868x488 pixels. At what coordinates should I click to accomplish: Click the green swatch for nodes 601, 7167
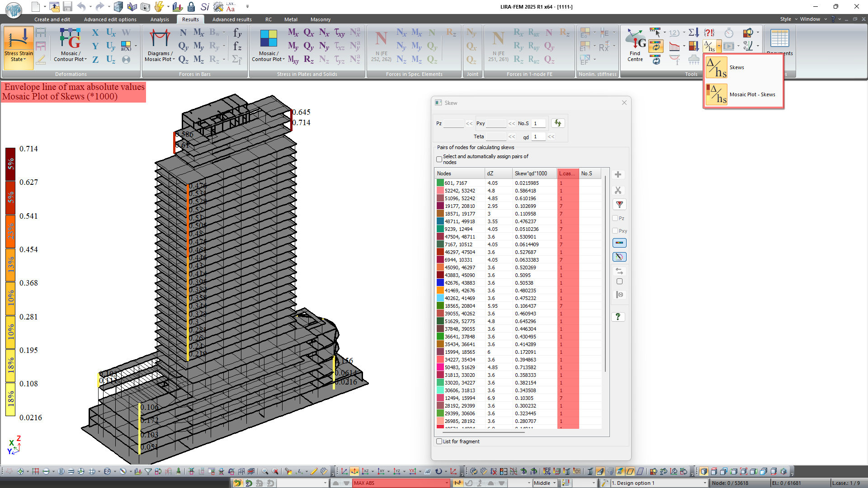click(x=440, y=183)
